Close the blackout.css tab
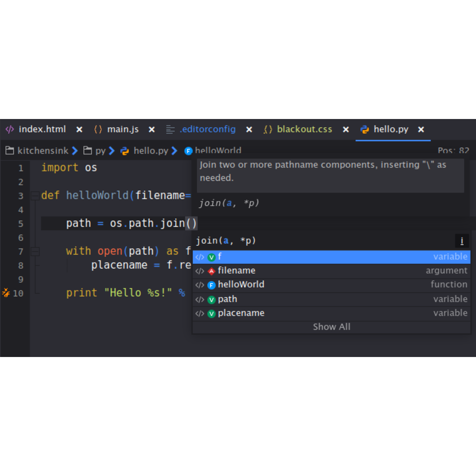 click(x=345, y=129)
